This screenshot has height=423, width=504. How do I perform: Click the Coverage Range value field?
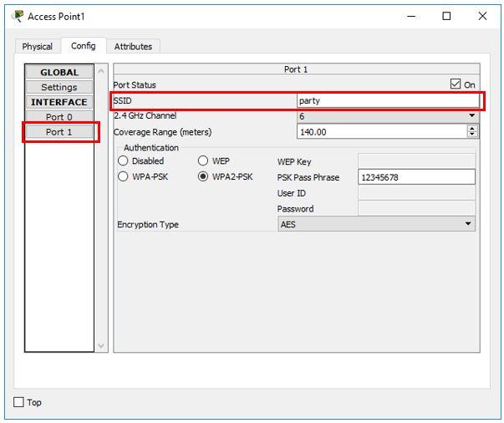click(380, 132)
